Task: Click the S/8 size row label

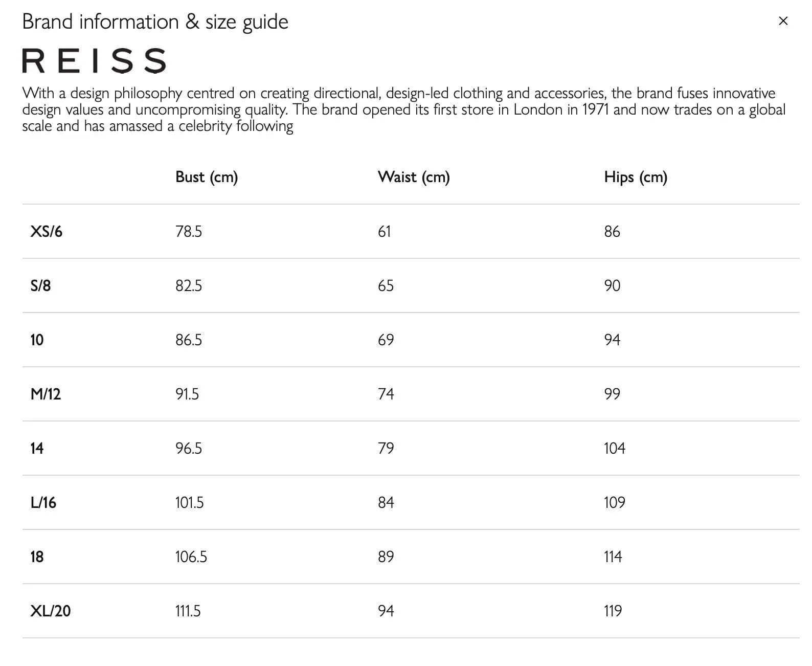Action: tap(40, 285)
